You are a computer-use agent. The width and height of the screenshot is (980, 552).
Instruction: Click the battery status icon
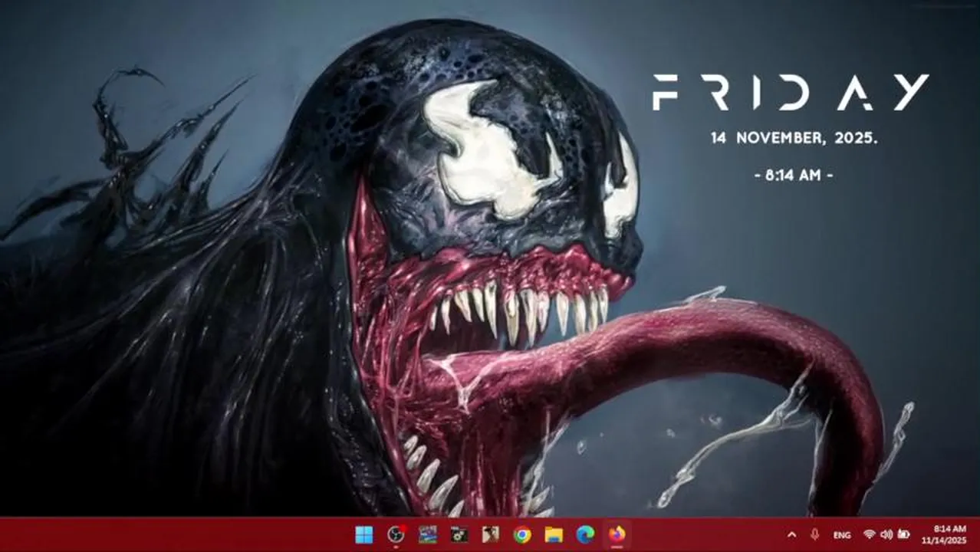coord(904,534)
